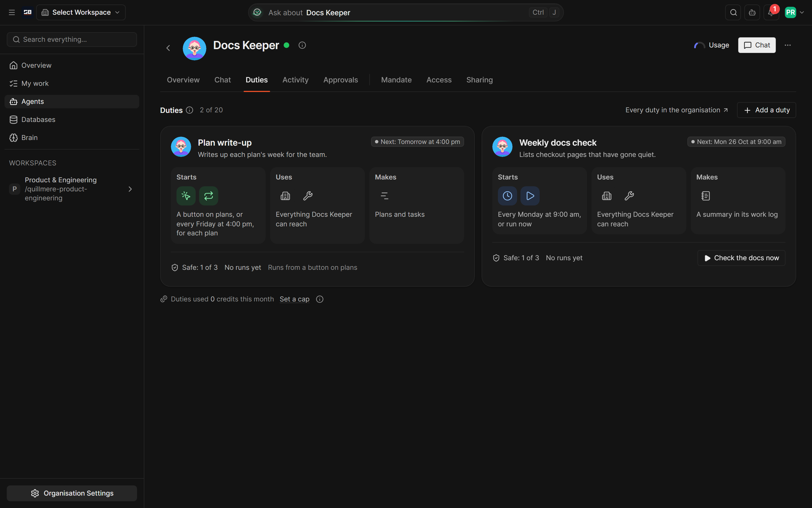Open the notifications bell
Viewport: 812px width, 508px height.
(x=771, y=12)
